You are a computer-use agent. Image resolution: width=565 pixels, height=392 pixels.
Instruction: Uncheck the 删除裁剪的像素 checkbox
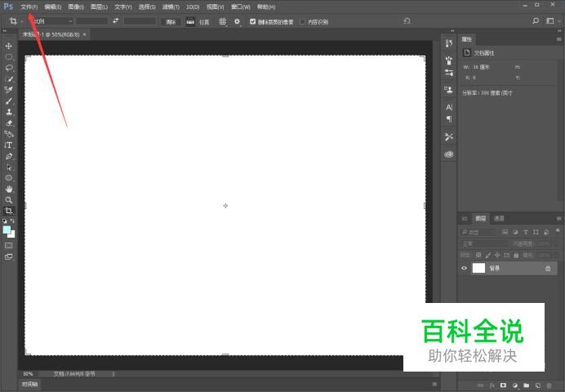click(252, 21)
